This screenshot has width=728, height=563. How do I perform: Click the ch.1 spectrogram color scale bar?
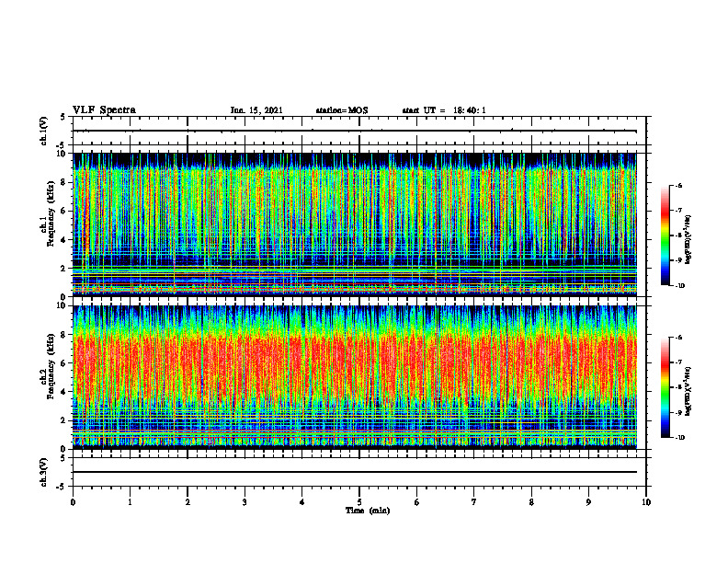(665, 236)
